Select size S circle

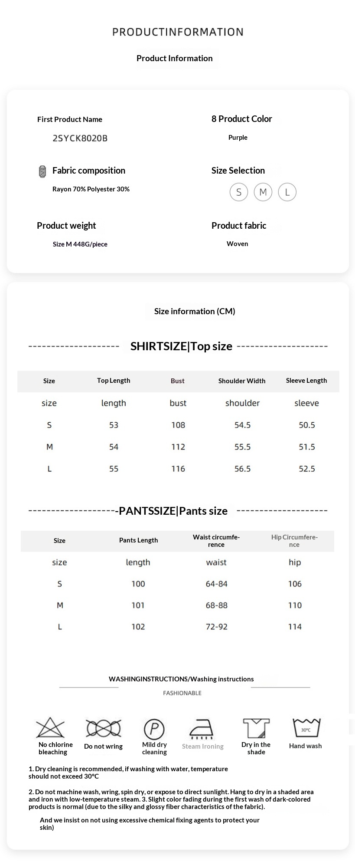(x=239, y=192)
